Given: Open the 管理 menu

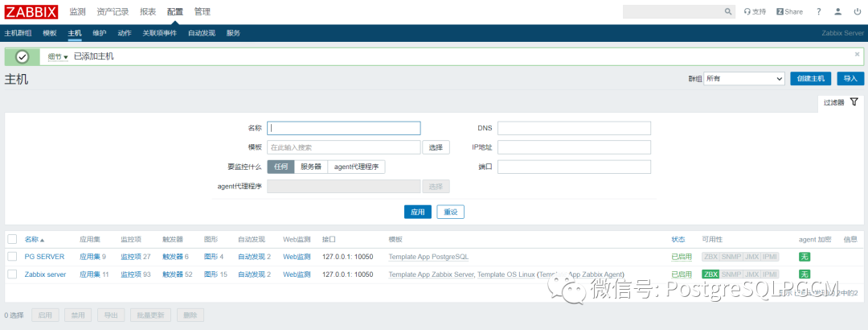Looking at the screenshot, I should 202,11.
